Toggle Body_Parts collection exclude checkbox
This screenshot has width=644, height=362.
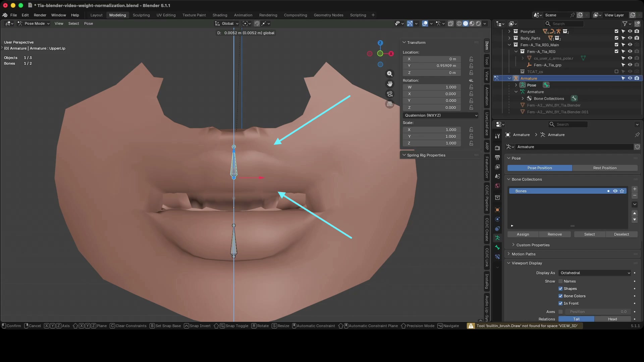(x=616, y=38)
